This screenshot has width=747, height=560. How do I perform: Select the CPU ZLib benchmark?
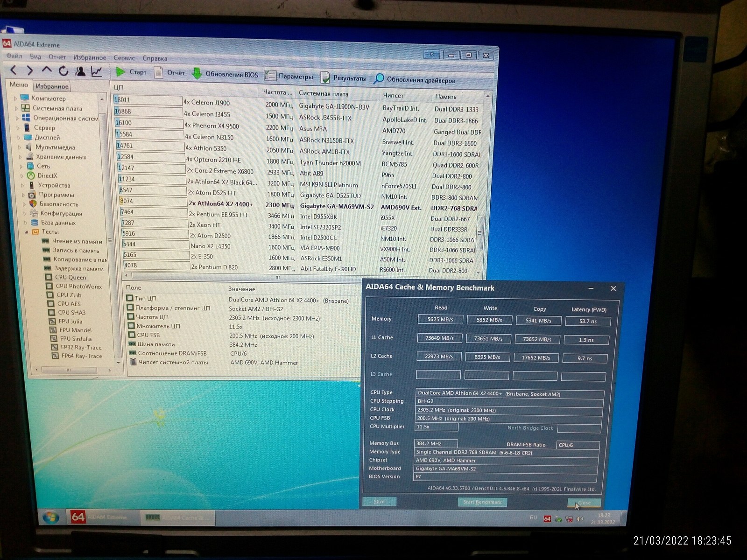(x=69, y=295)
